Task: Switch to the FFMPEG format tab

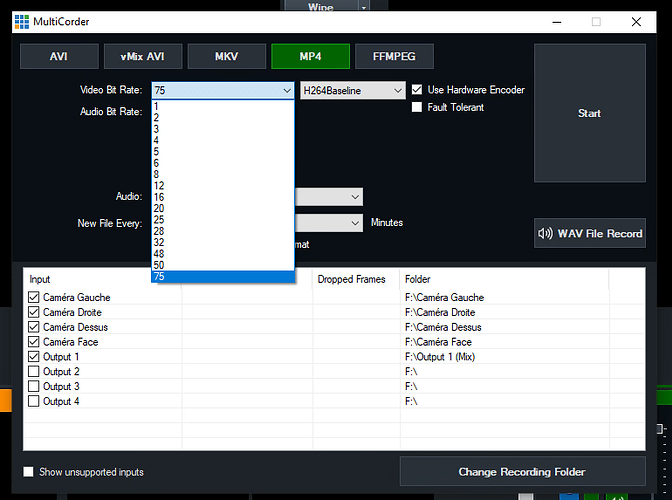Action: [x=394, y=56]
